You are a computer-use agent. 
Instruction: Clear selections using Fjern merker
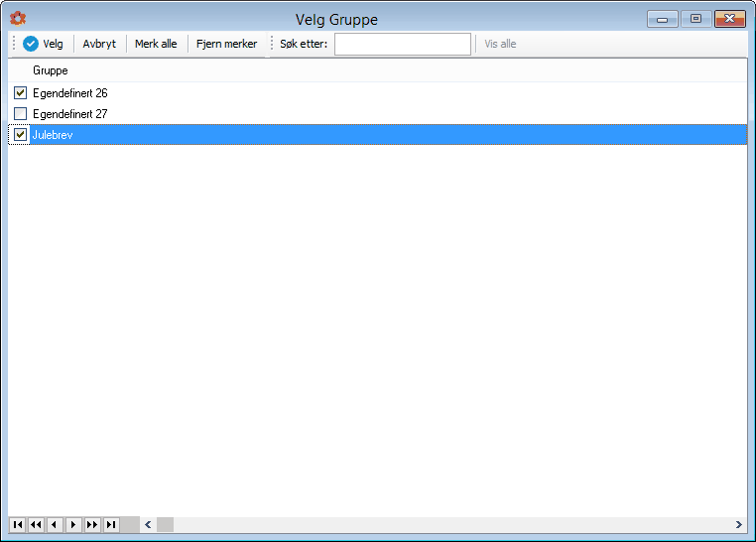coord(226,44)
